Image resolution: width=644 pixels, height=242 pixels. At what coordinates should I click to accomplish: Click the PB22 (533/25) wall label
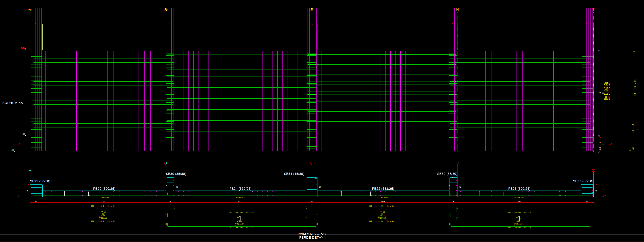383,189
